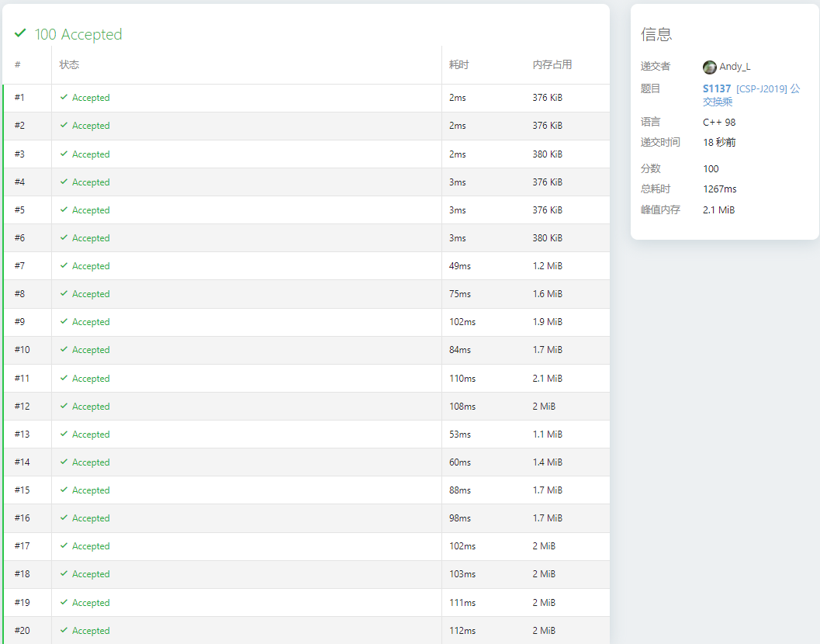820x644 pixels.
Task: Select the 111ms time cell in row #19
Action: (462, 603)
